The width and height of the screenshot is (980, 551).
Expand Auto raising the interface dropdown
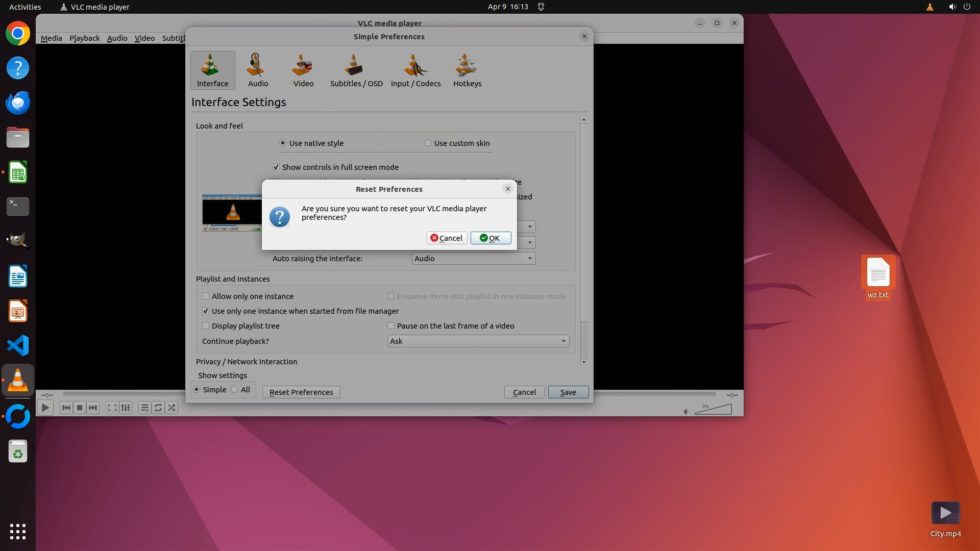[x=473, y=258]
